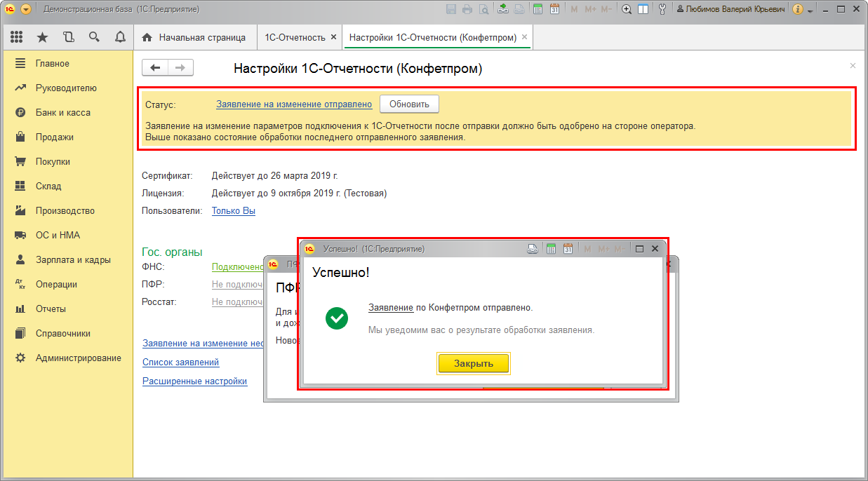The height and width of the screenshot is (481, 868).
Task: Open calendar icon in main title bar
Action: point(554,9)
